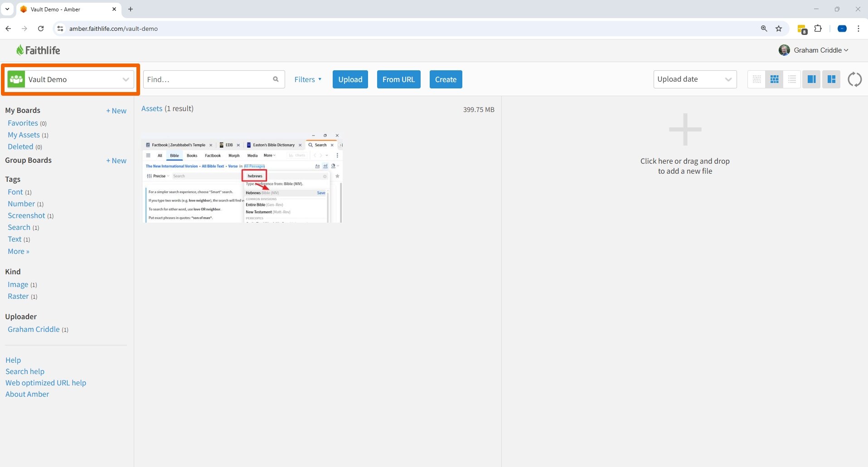Go back with the browser back arrow
The height and width of the screenshot is (467, 868).
(x=8, y=29)
